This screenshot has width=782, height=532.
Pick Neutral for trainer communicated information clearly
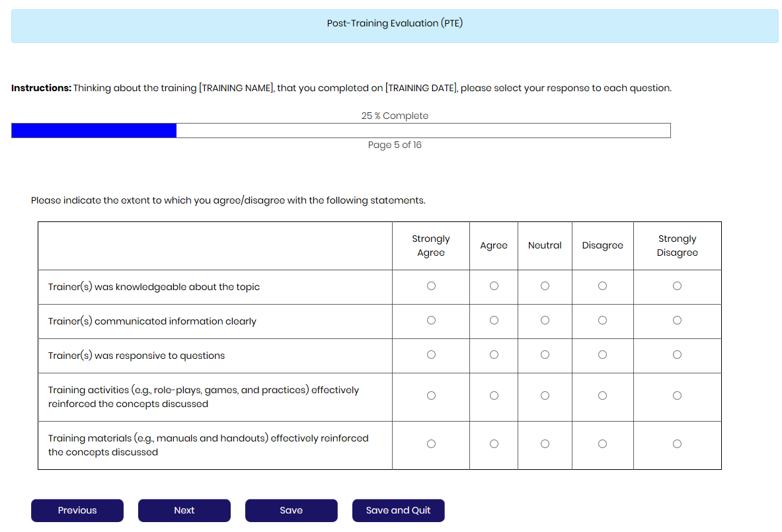tap(545, 321)
